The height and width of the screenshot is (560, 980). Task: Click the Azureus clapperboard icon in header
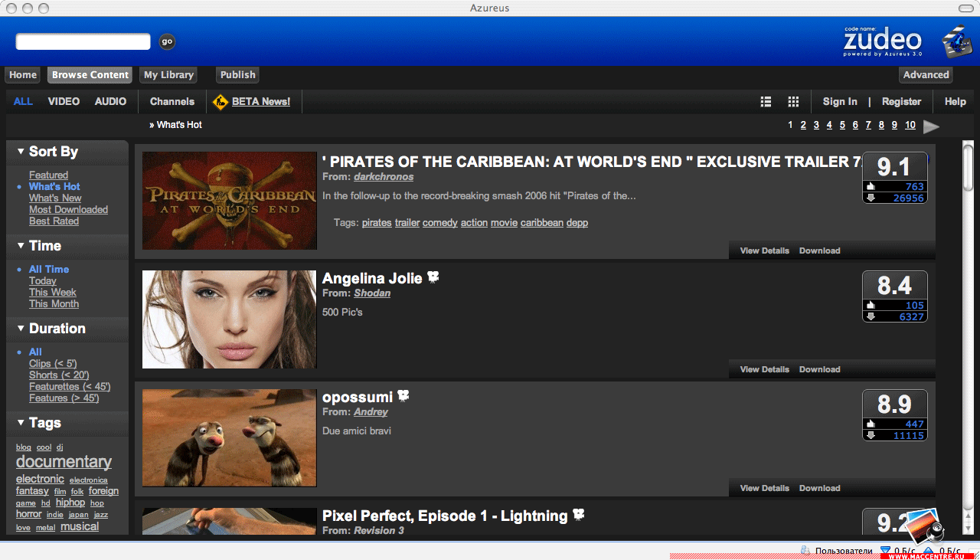tap(956, 42)
